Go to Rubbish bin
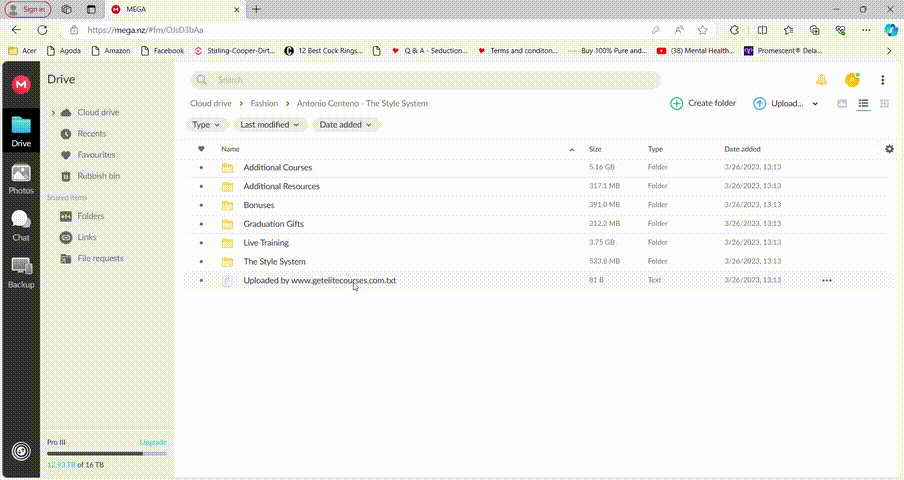904x480 pixels. pyautogui.click(x=98, y=176)
